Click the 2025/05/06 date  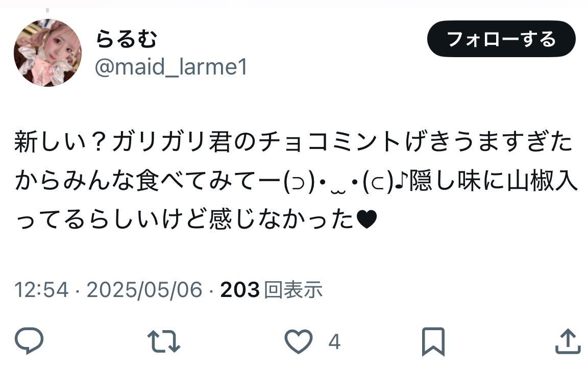pos(144,290)
